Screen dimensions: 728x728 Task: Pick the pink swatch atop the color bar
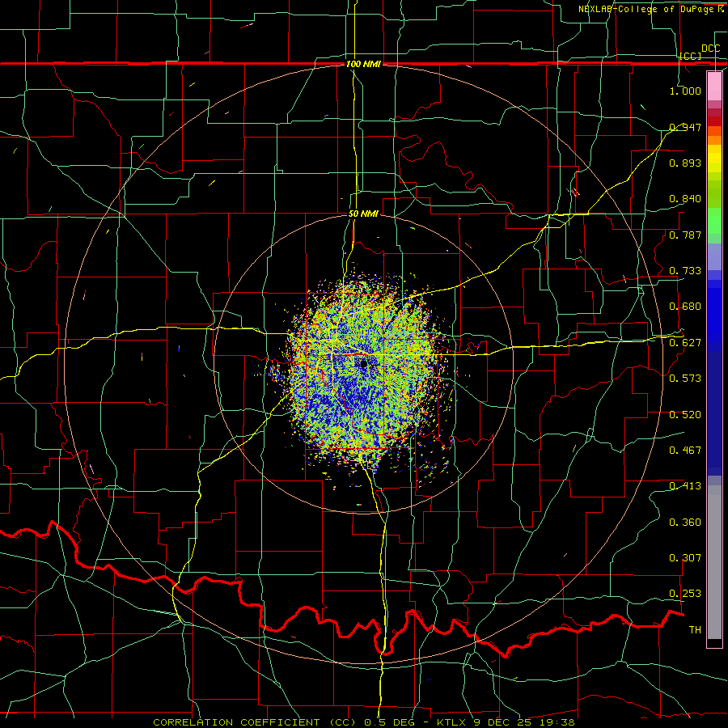[x=714, y=86]
